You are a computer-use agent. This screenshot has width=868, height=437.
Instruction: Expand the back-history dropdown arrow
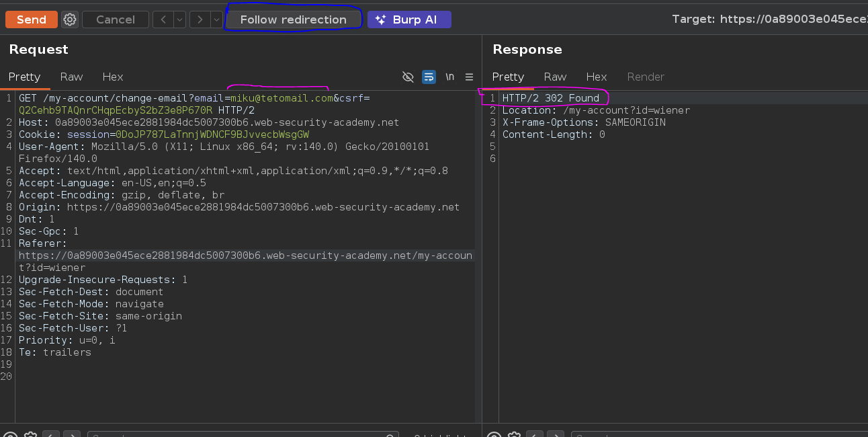click(179, 19)
